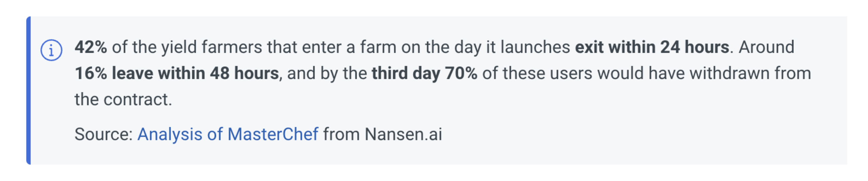Click the word 'MasterChef' in the link
The width and height of the screenshot is (868, 181).
(273, 134)
